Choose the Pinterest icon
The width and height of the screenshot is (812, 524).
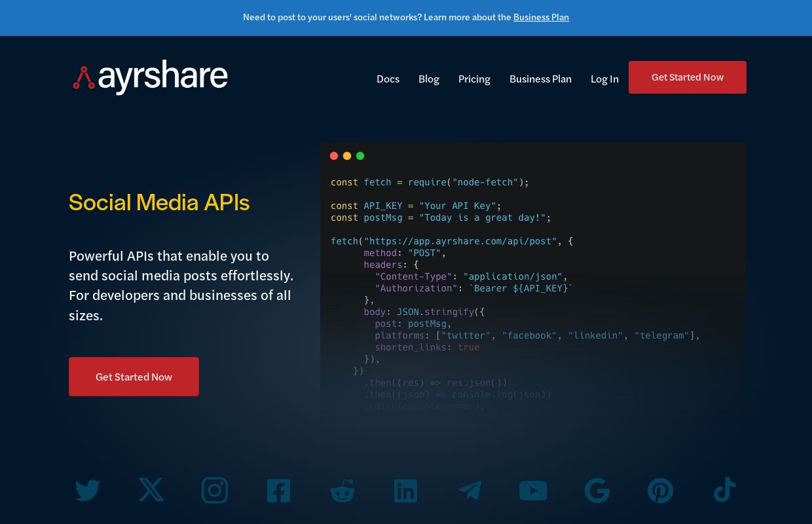660,491
